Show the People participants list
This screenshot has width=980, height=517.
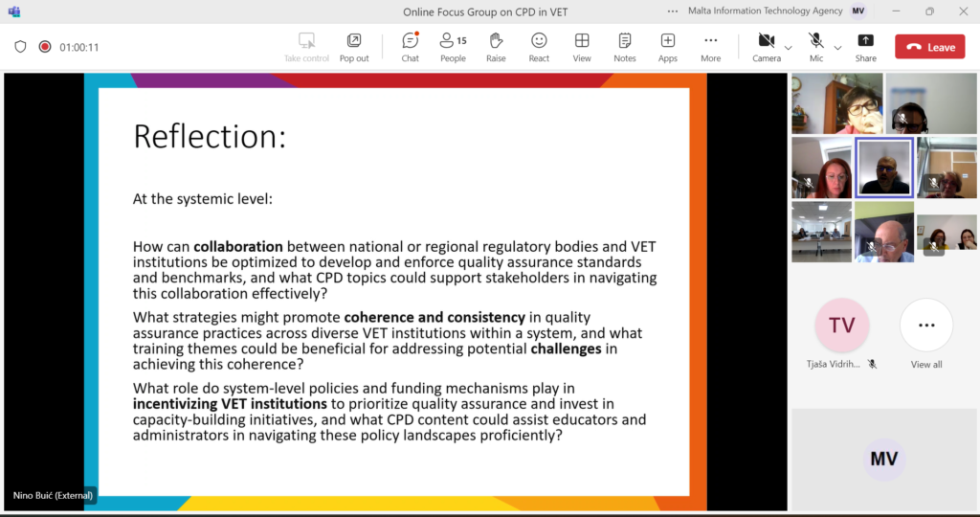tap(453, 46)
